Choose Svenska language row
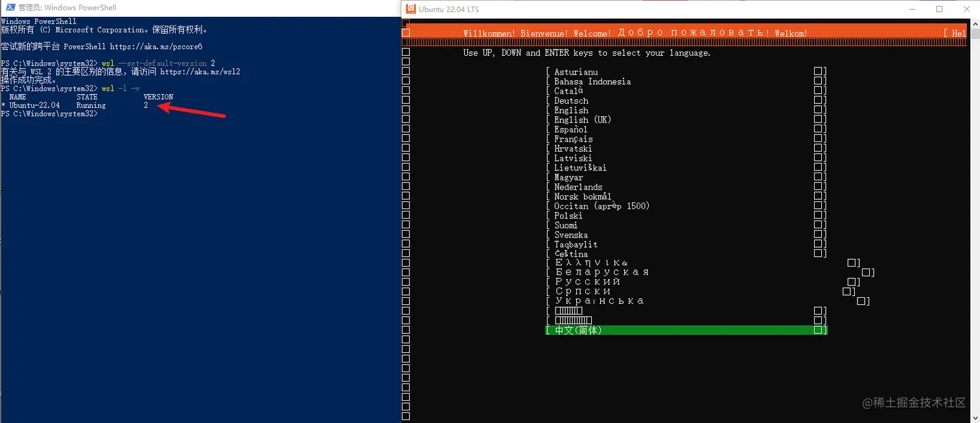This screenshot has height=423, width=980. (x=686, y=235)
